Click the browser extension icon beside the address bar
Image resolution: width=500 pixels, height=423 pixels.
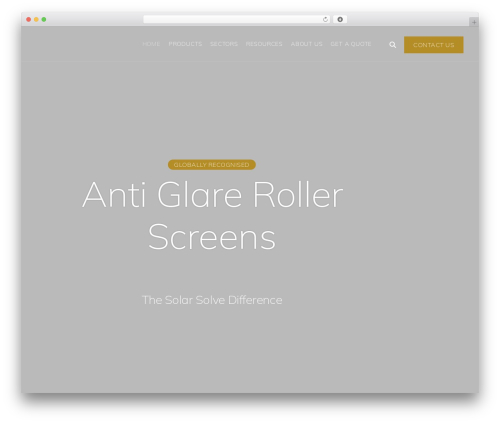[x=340, y=20]
